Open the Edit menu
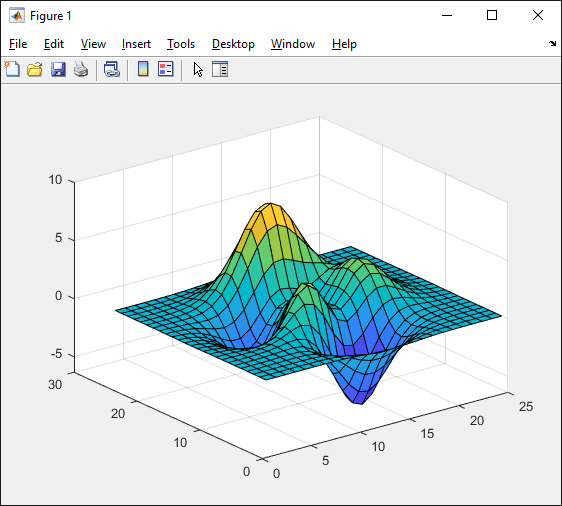562x506 pixels. pos(54,44)
